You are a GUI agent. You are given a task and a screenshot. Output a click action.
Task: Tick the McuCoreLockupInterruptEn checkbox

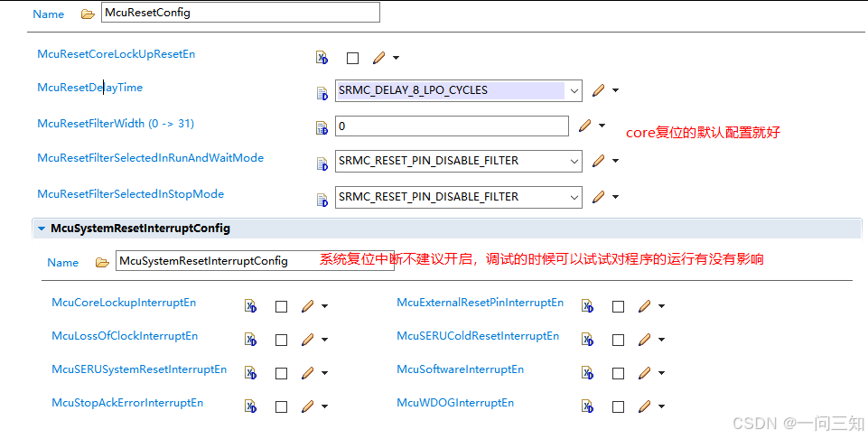coord(281,307)
